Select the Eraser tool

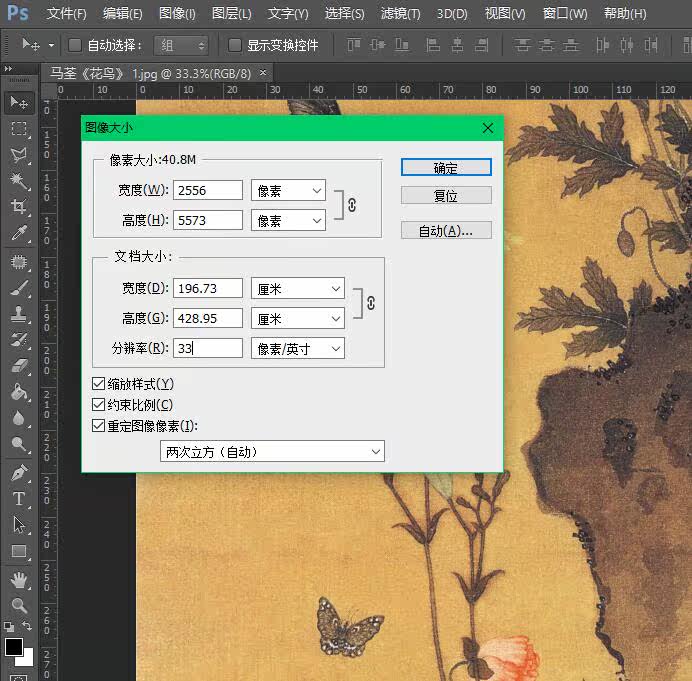(x=19, y=366)
